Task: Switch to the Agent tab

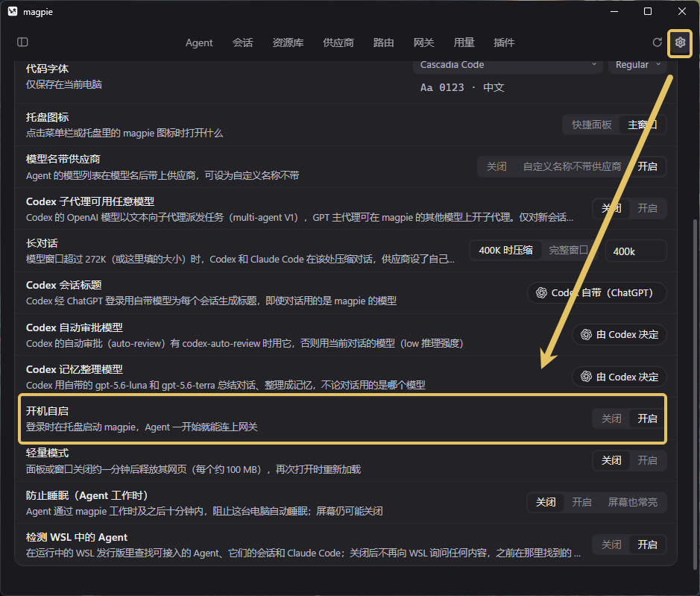Action: [x=199, y=43]
